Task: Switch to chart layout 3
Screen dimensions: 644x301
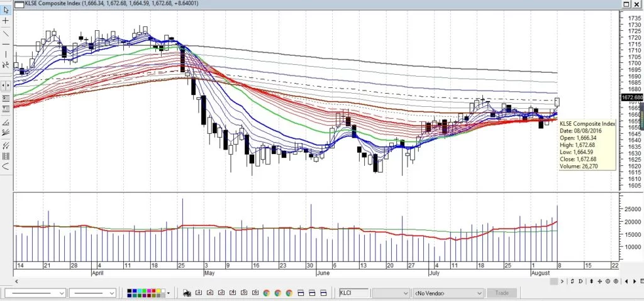Action: [x=221, y=293]
